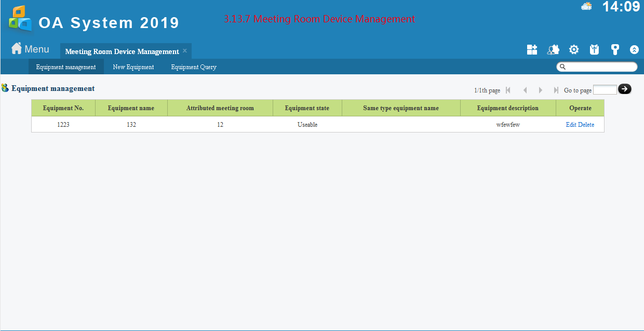Image resolution: width=644 pixels, height=331 pixels.
Task: Select the meeting room cell 12
Action: pyautogui.click(x=220, y=125)
